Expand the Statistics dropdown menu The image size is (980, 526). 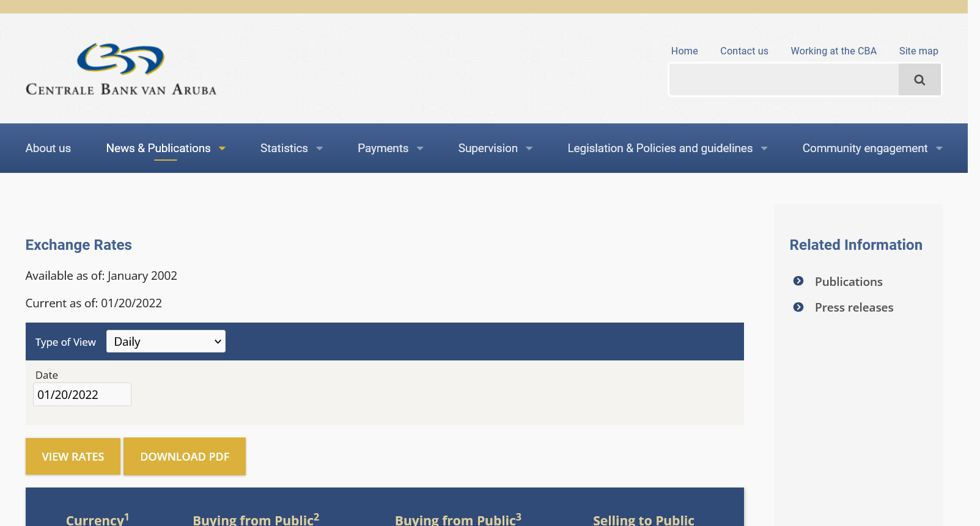coord(291,148)
